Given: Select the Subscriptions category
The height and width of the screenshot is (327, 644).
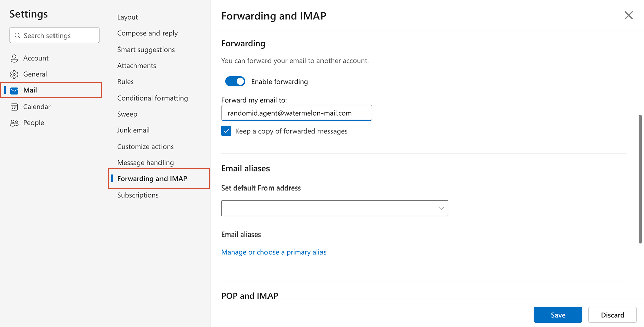Looking at the screenshot, I should coord(137,195).
